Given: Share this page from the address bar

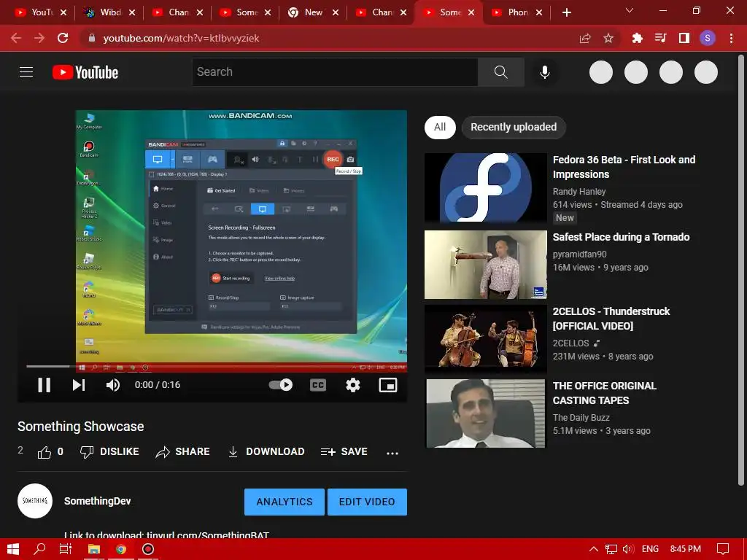Looking at the screenshot, I should (585, 38).
